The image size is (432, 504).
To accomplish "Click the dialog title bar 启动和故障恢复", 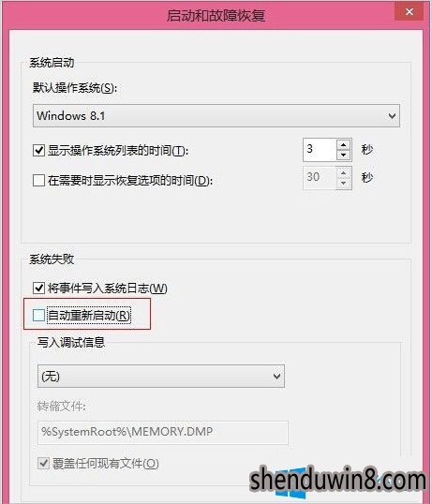I will click(x=216, y=15).
